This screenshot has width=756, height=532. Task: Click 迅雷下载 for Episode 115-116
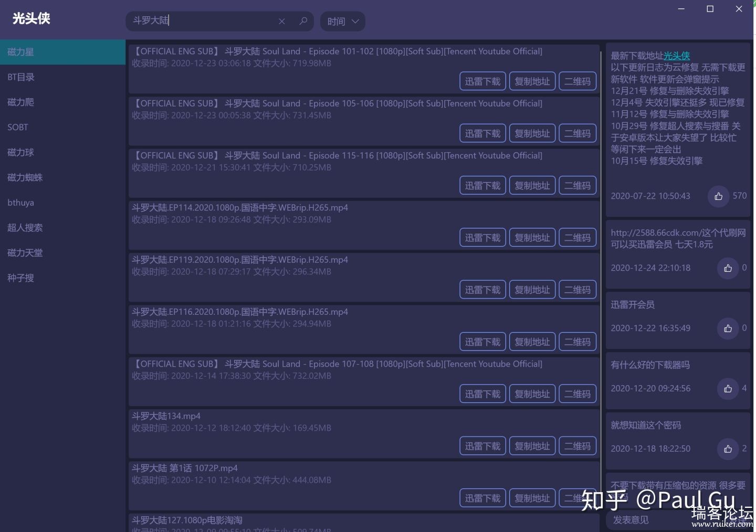[x=482, y=185]
